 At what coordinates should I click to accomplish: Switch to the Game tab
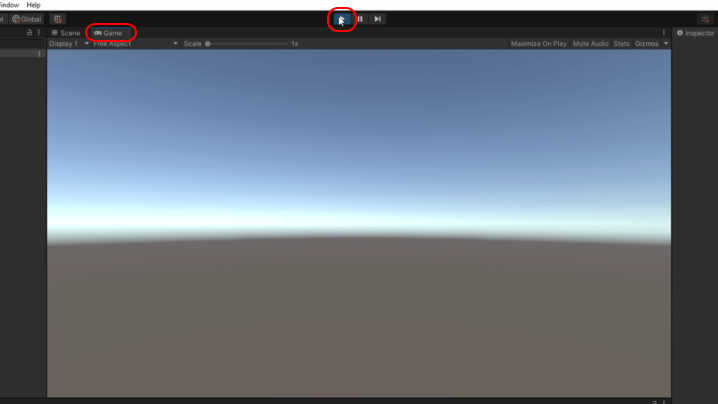click(x=109, y=33)
